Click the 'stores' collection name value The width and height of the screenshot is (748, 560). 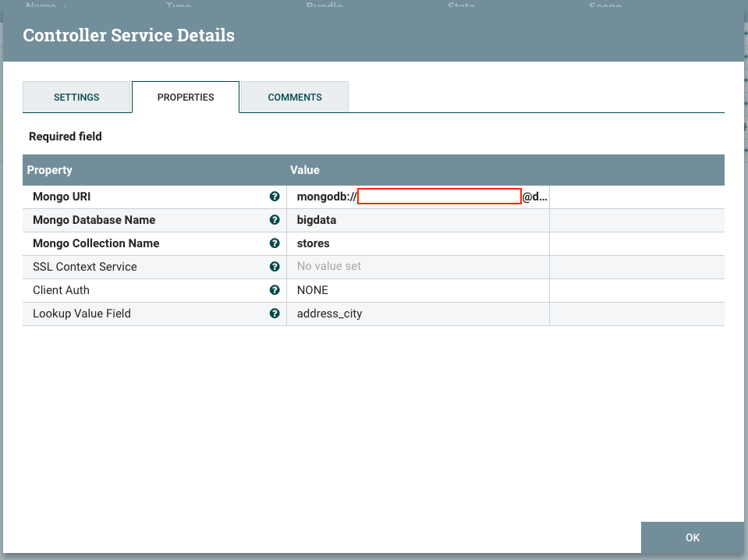coord(314,243)
